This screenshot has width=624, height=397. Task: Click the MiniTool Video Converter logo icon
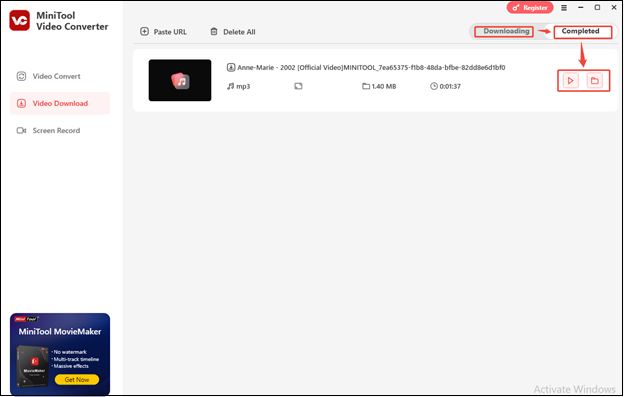(20, 21)
